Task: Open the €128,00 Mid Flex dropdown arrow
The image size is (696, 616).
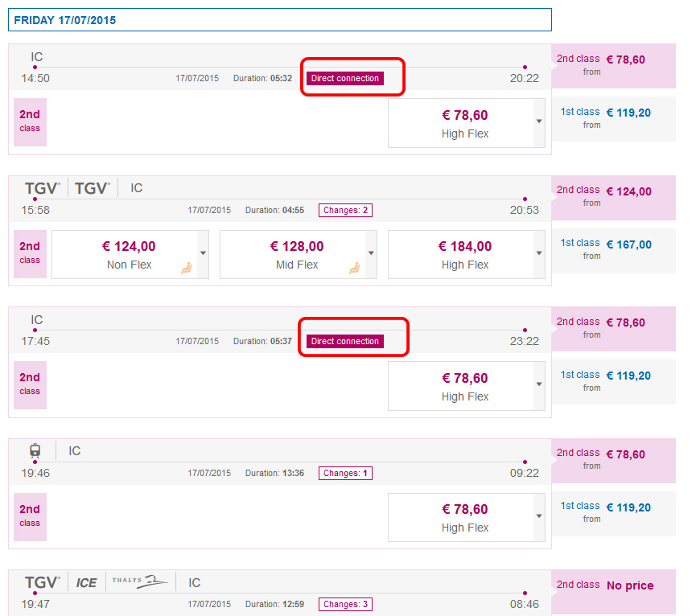Action: pos(371,253)
